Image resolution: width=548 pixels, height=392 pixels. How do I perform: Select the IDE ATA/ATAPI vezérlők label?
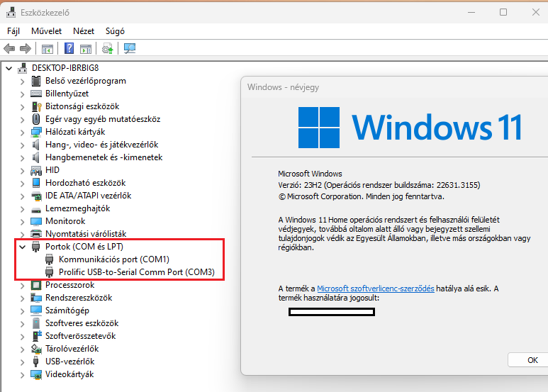pyautogui.click(x=88, y=196)
